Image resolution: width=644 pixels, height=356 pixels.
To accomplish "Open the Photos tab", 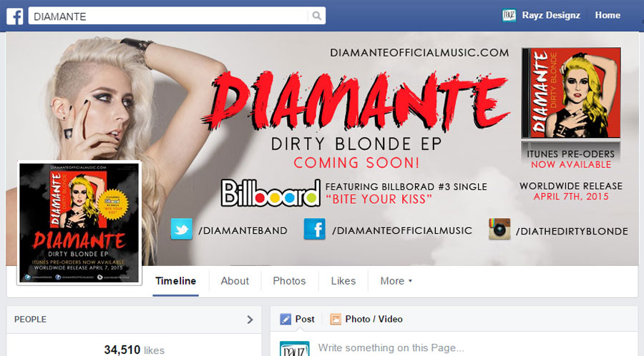I will [289, 281].
